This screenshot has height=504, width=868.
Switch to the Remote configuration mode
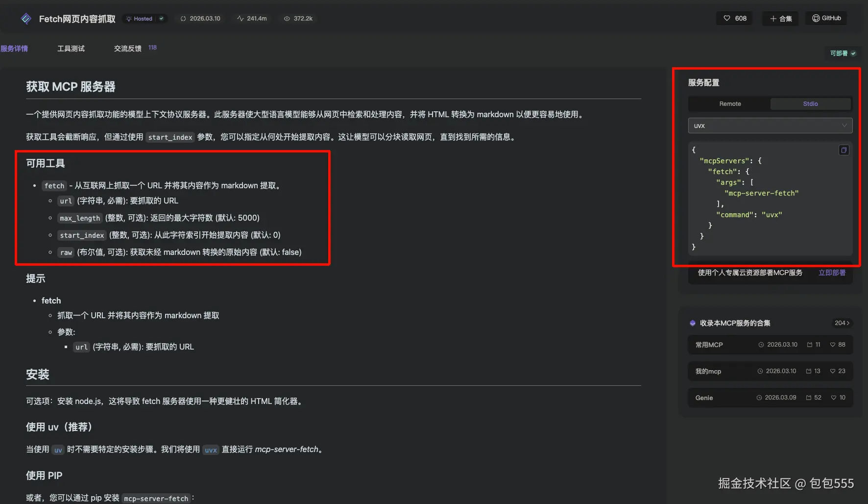point(729,103)
